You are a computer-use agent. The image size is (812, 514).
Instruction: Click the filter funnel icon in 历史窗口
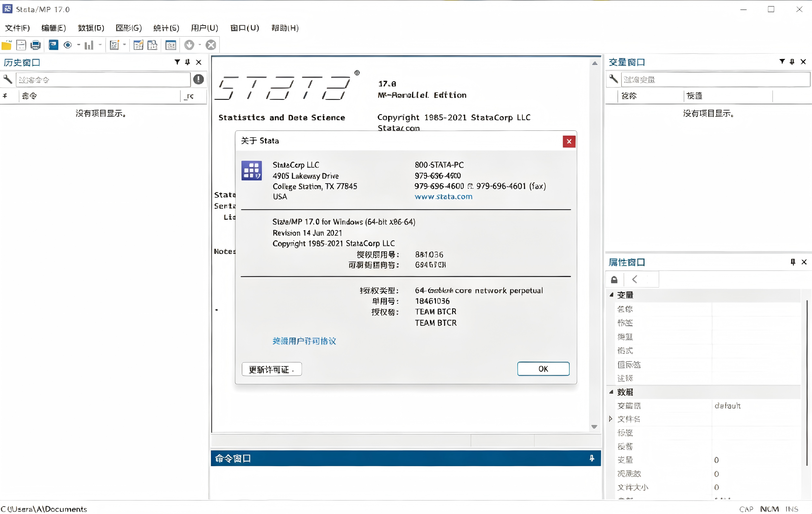click(x=177, y=62)
